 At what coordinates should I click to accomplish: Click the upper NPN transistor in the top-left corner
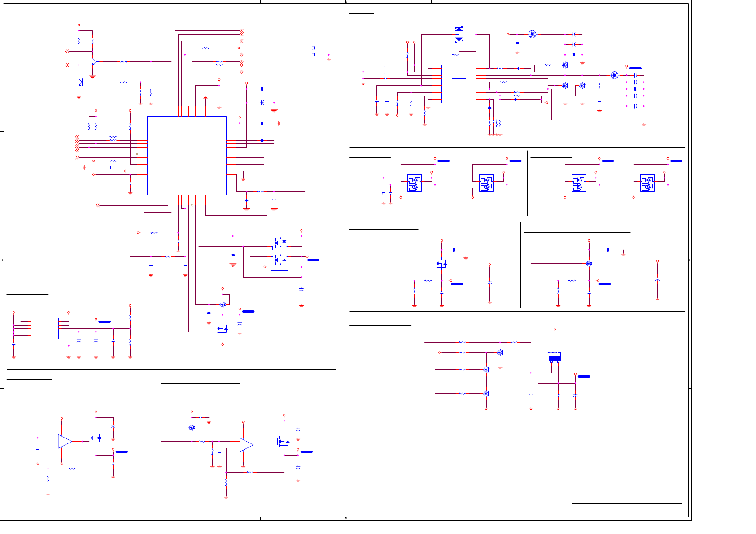(94, 62)
